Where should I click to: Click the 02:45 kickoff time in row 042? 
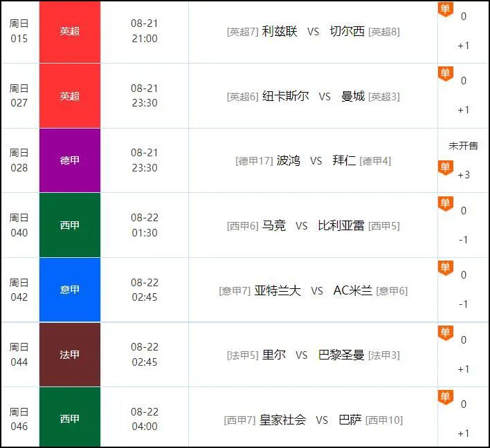click(x=145, y=297)
